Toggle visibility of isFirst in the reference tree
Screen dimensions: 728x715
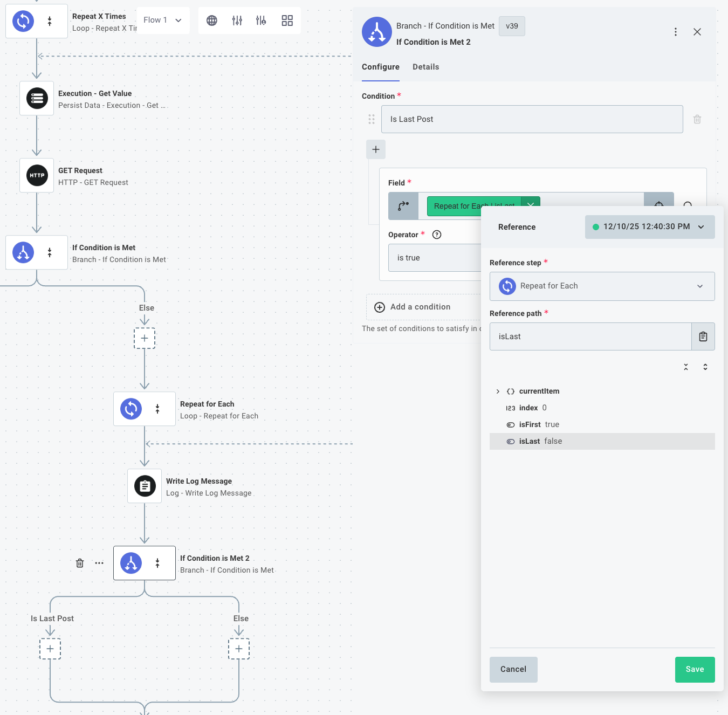[511, 424]
